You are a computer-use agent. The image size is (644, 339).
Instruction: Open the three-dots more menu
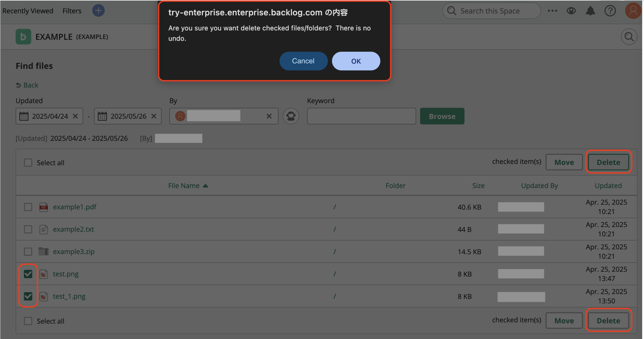[x=552, y=11]
